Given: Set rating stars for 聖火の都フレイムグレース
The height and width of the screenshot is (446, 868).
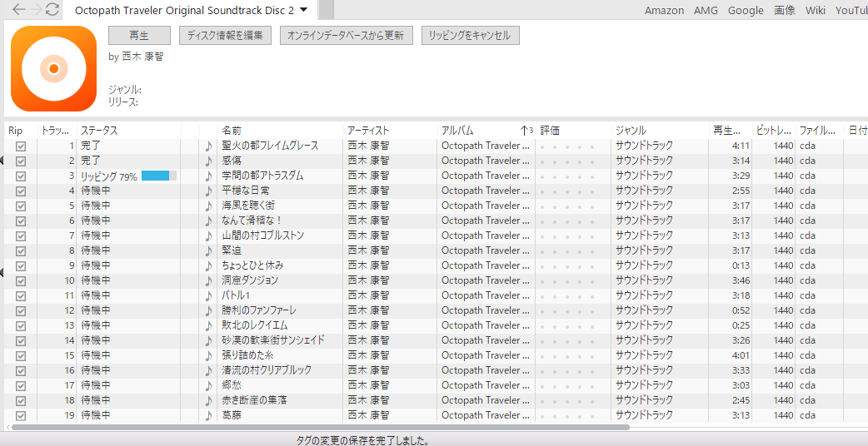Looking at the screenshot, I should (x=566, y=147).
